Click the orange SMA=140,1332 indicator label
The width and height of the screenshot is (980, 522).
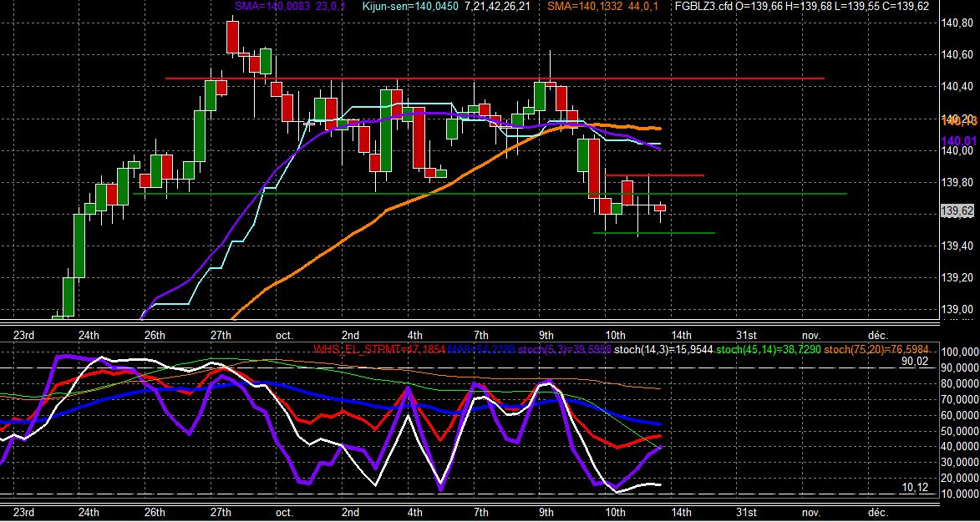(x=586, y=6)
